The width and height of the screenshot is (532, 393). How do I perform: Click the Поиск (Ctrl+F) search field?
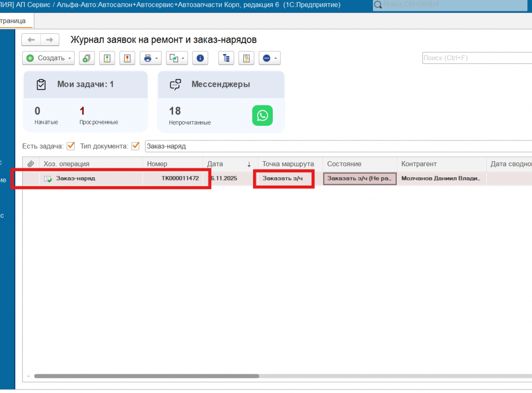(x=475, y=58)
